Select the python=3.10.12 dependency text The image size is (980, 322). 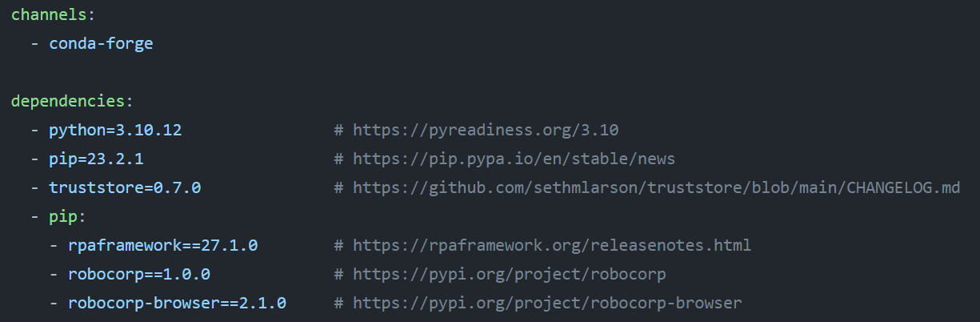115,130
